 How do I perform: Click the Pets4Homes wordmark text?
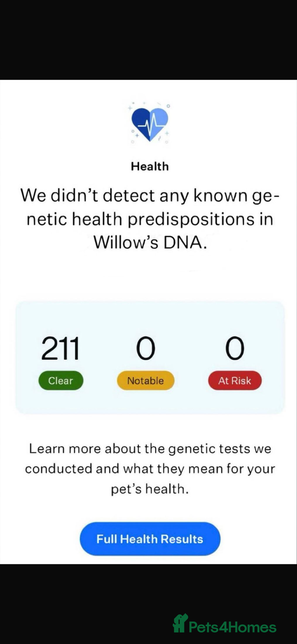(x=233, y=627)
